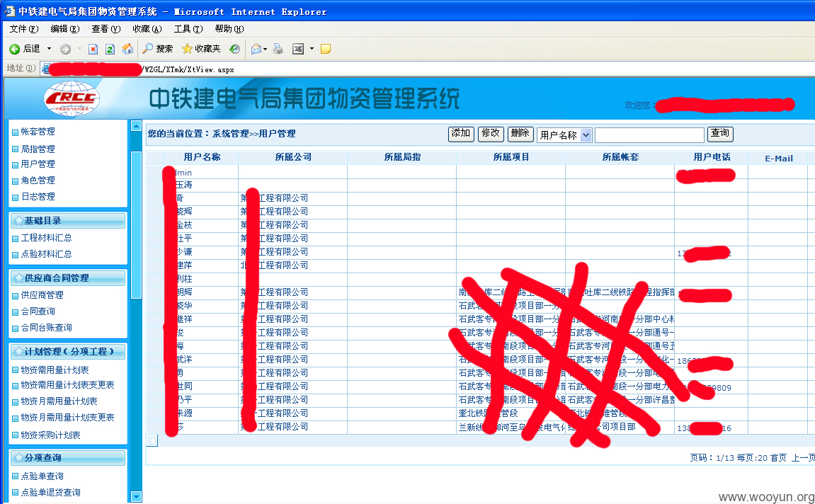
Task: Open 角色管理 in the sidebar
Action: click(38, 181)
